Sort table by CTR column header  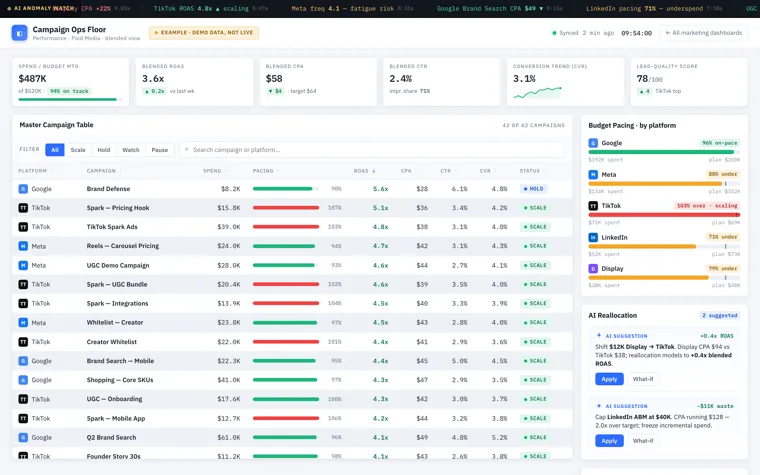click(447, 171)
